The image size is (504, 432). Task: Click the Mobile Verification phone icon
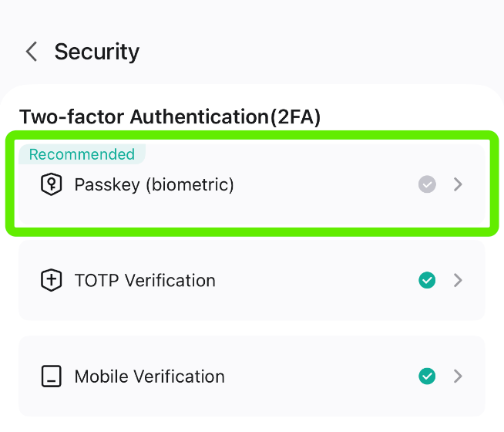click(52, 376)
